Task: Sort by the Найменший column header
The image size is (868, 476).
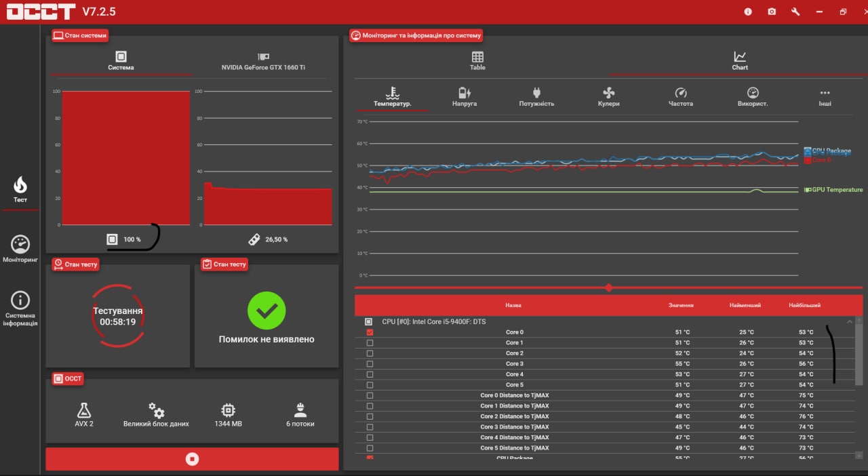Action: pos(745,306)
